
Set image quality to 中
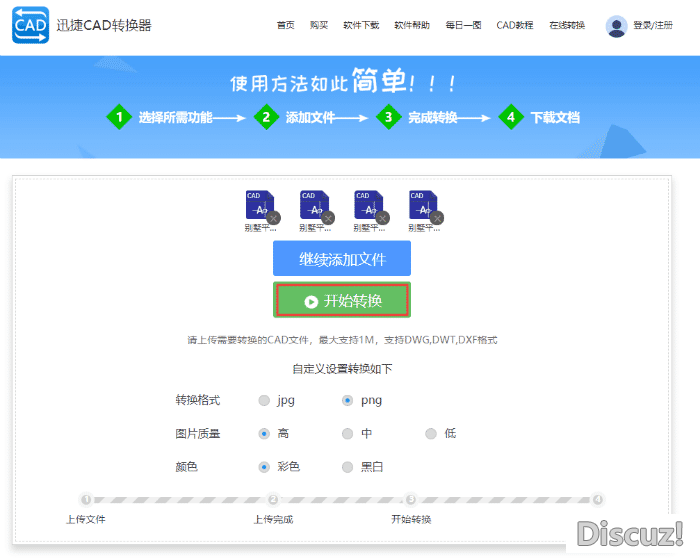347,433
